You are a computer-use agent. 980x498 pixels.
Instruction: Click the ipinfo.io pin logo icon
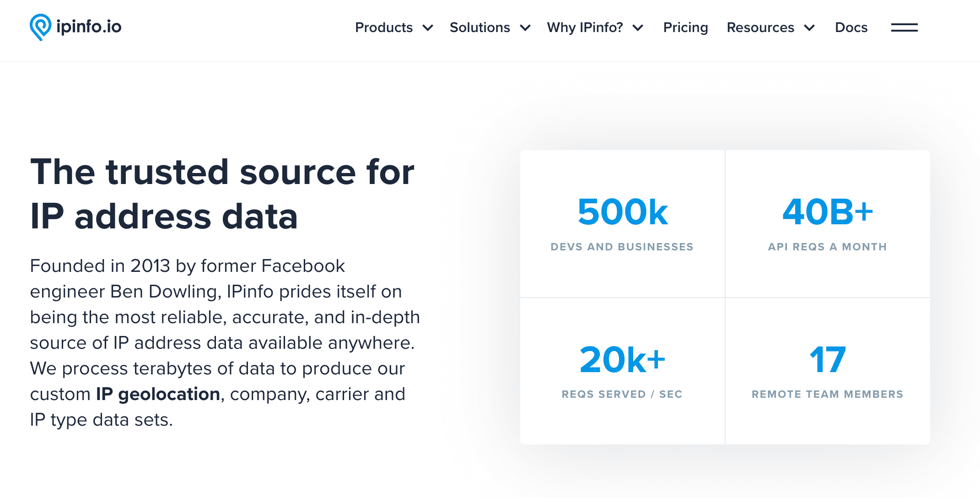coord(40,27)
